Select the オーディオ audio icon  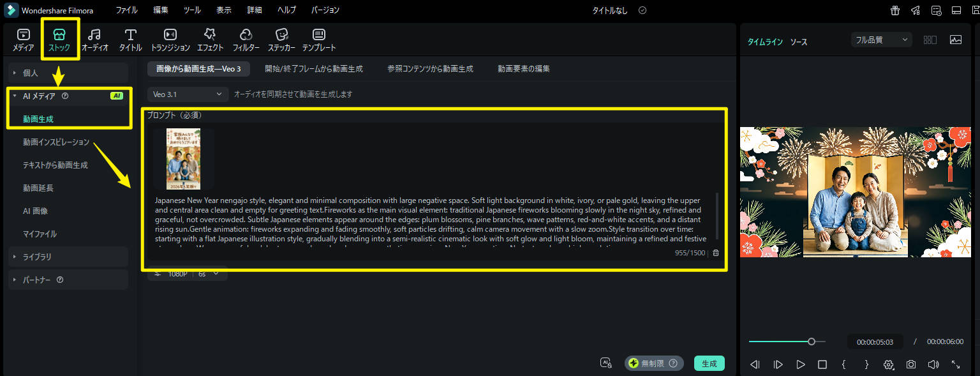94,39
